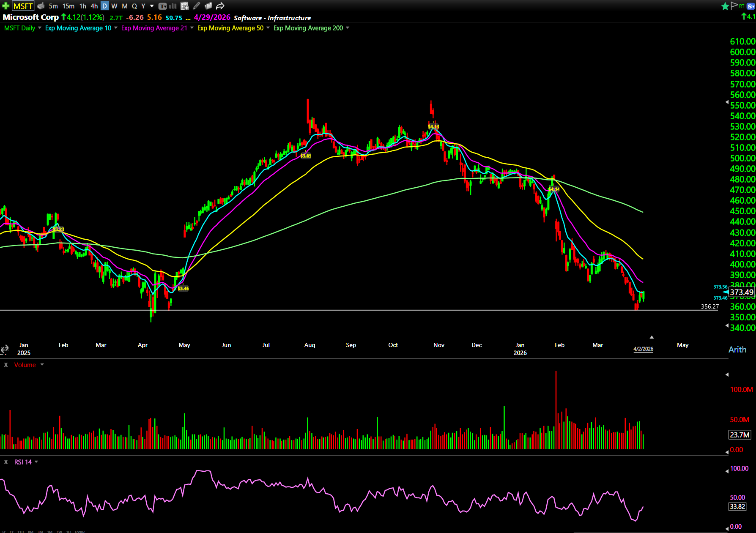Click the green star favorite icon
Image resolution: width=756 pixels, height=533 pixels.
[x=725, y=6]
